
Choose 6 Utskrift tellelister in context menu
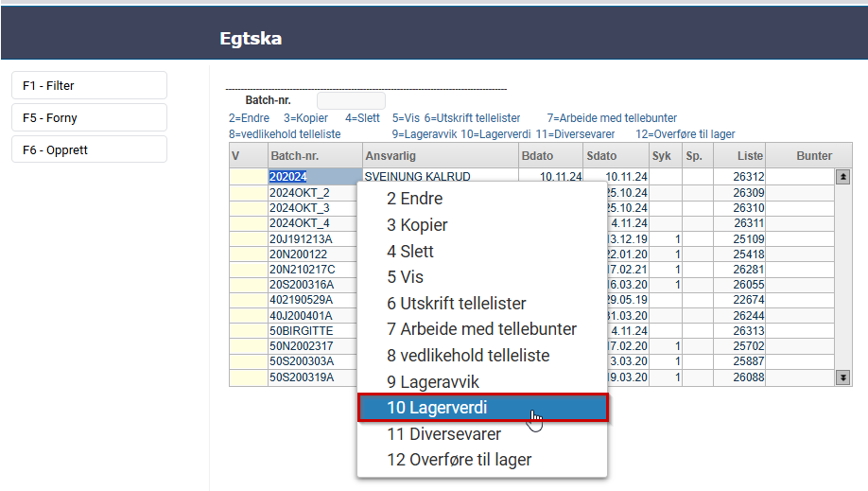[482, 303]
